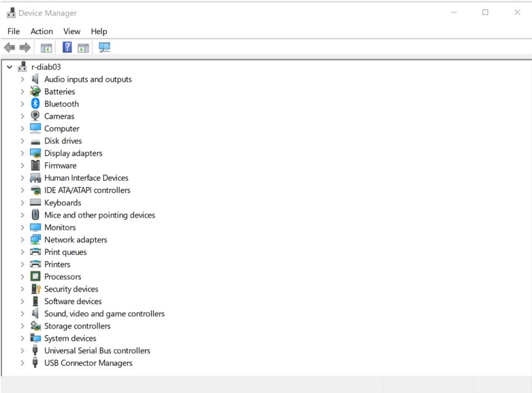
Task: Select Mice and other pointing devices
Action: (x=100, y=215)
